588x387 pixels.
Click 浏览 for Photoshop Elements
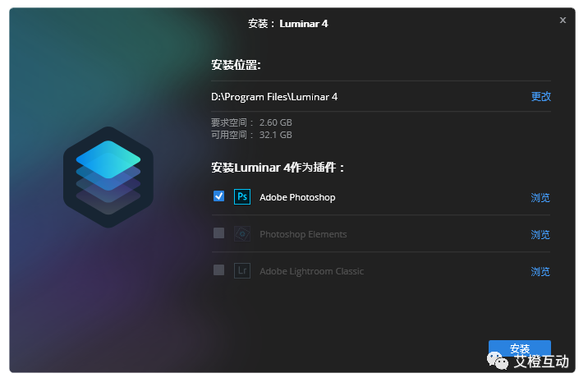tap(540, 235)
